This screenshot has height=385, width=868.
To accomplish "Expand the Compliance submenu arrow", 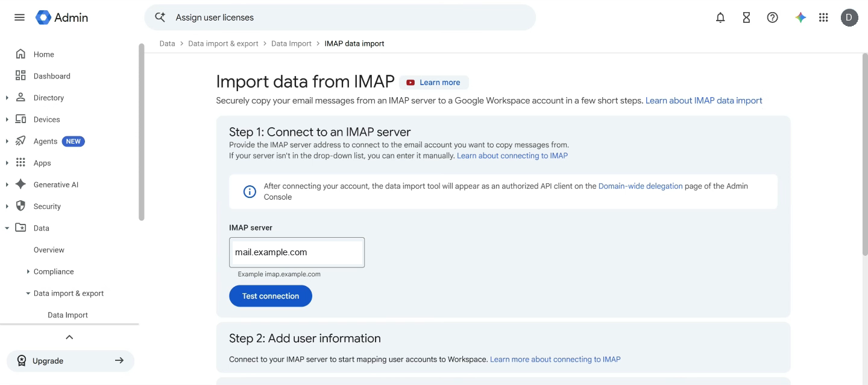I will click(x=28, y=272).
